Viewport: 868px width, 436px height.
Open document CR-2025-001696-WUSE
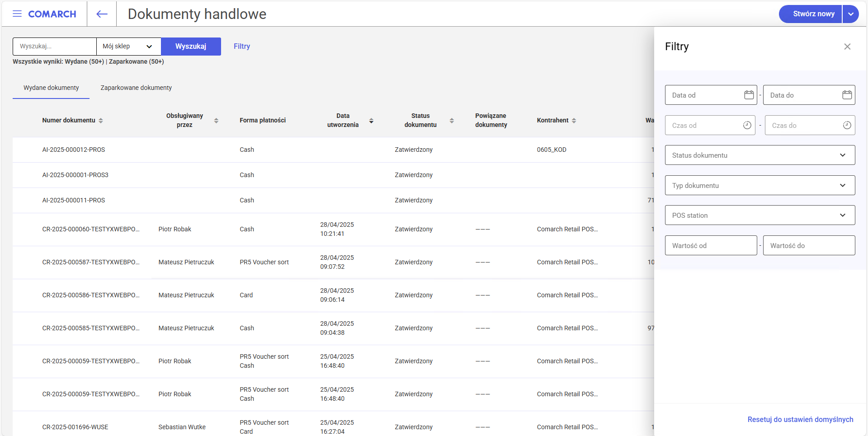(x=75, y=427)
